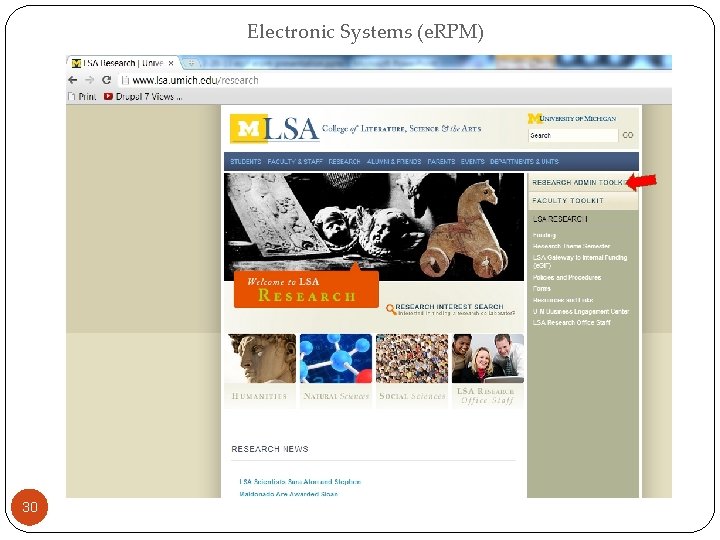Open Policies and Procedures link
The width and height of the screenshot is (720, 540).
567,277
